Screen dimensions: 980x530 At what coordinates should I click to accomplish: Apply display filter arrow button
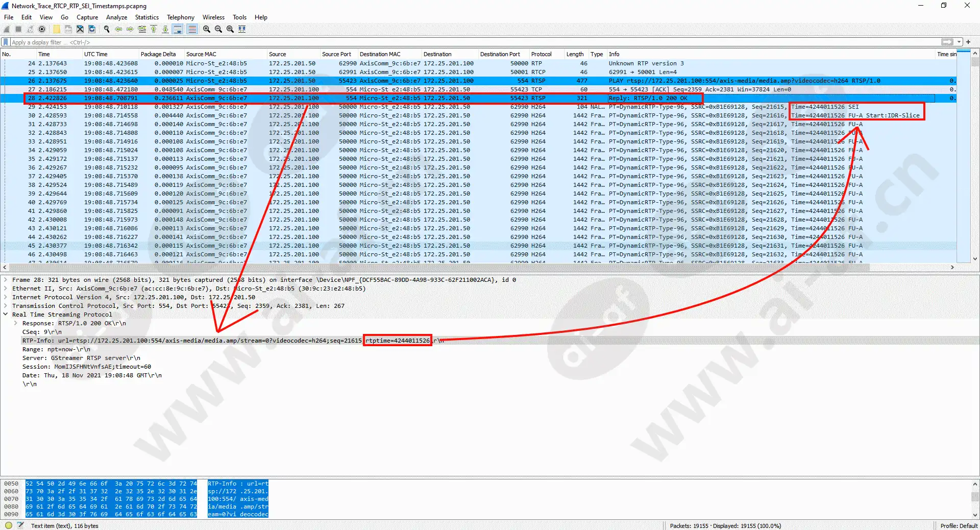(x=947, y=42)
